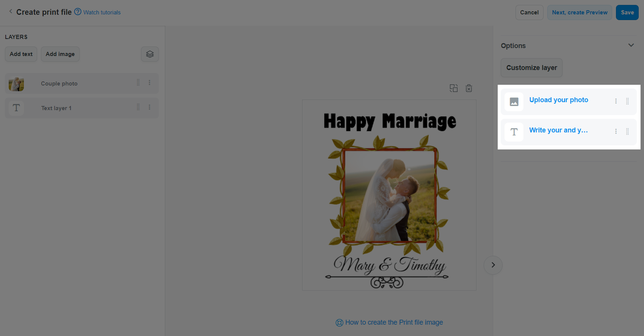Open more menu for Write your and y… option
The width and height of the screenshot is (644, 336).
[x=616, y=131]
